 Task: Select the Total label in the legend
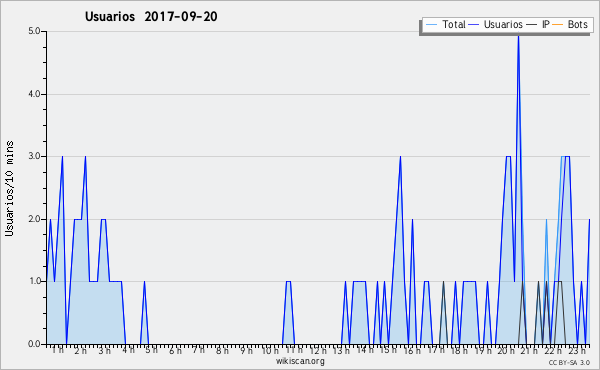pos(454,24)
